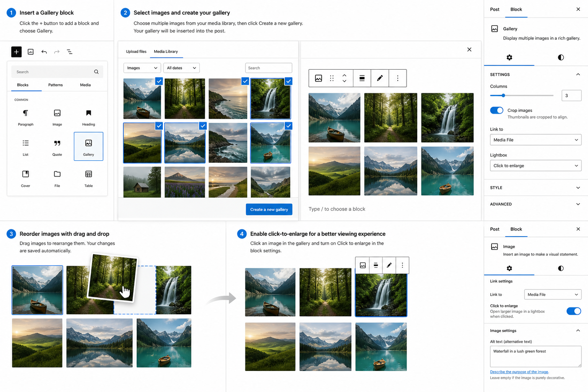The width and height of the screenshot is (588, 392).
Task: Open the All dates filter dropdown
Action: (181, 68)
